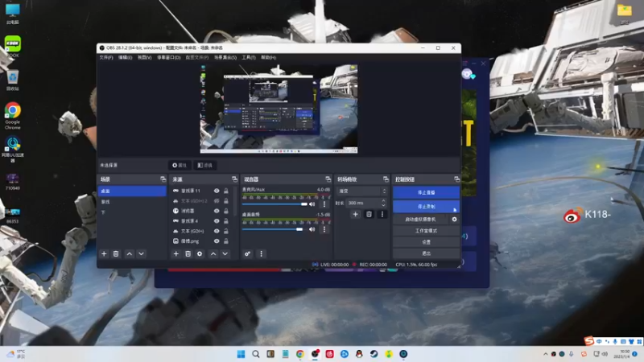The width and height of the screenshot is (644, 362).
Task: Open audio mixer bottom three-dot menu
Action: point(261,254)
